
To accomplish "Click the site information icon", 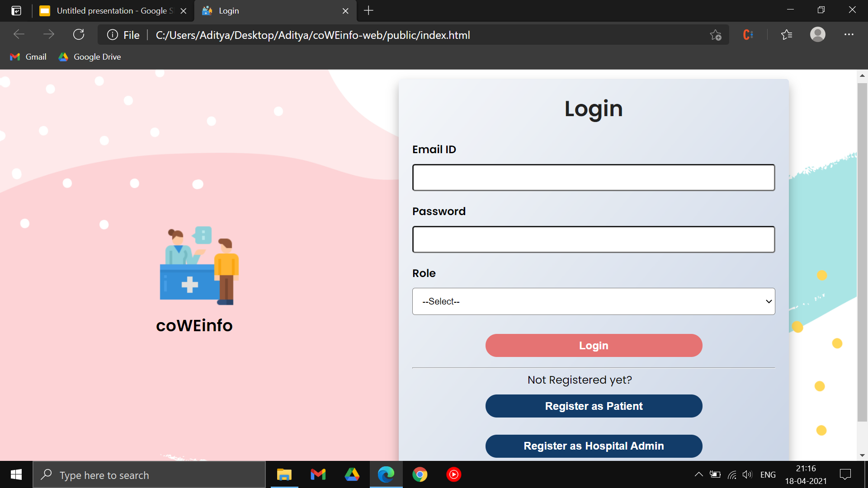I will click(x=113, y=35).
